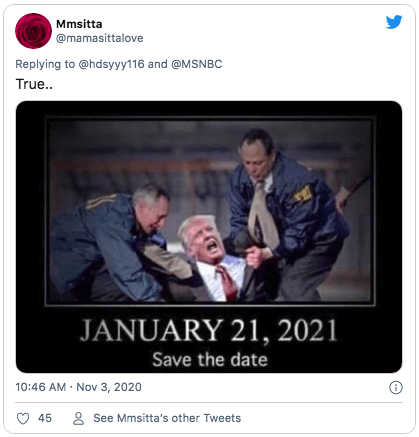
Task: Open the '10:46 AM' timestamp
Action: tap(41, 387)
